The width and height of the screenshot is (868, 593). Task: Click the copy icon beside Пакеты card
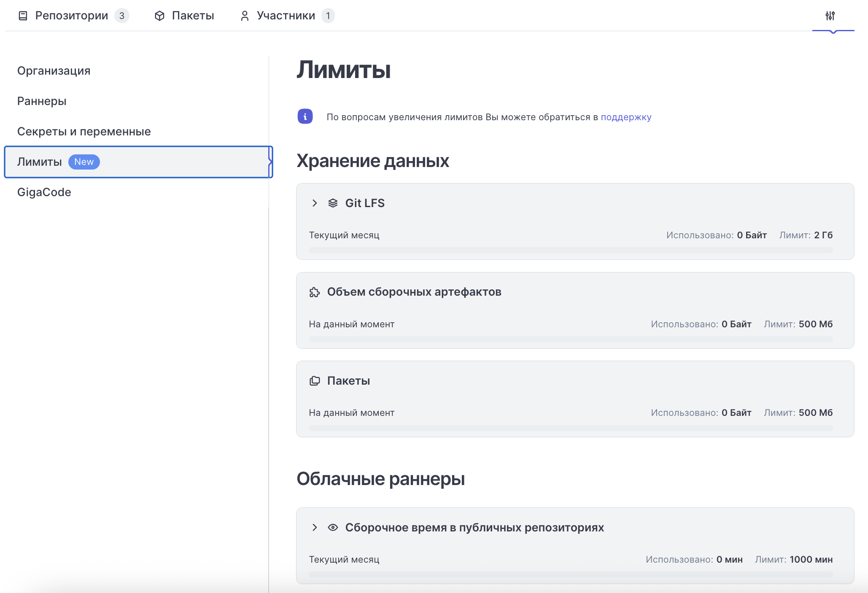point(315,381)
